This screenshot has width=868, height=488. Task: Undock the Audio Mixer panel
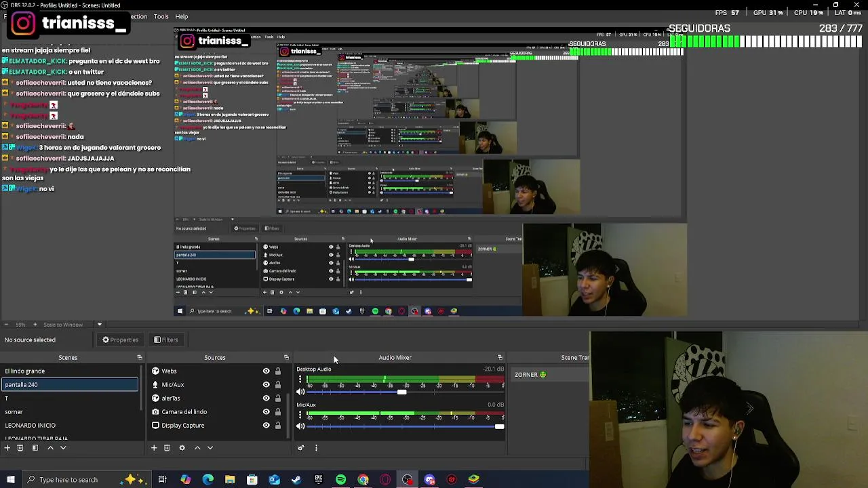(500, 357)
